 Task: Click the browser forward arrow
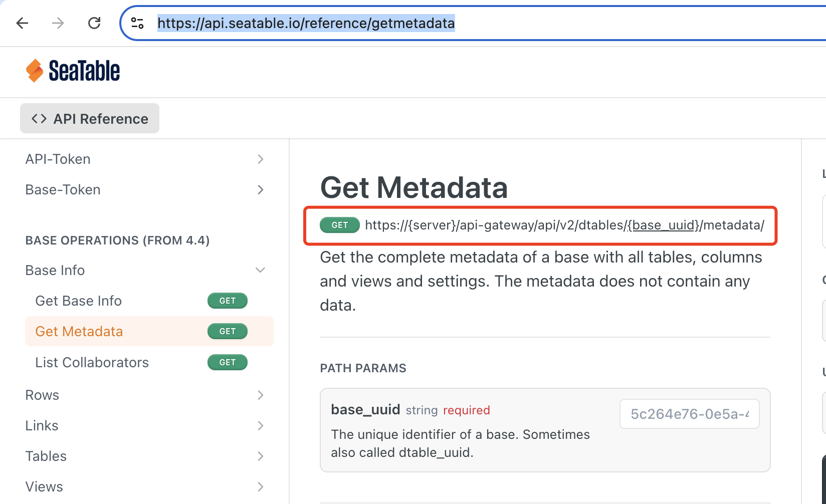click(58, 23)
